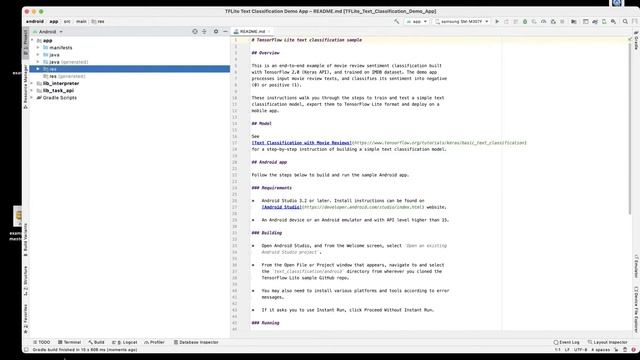Click the LF line separator status item
This screenshot has width=640, height=360.
click(567, 350)
